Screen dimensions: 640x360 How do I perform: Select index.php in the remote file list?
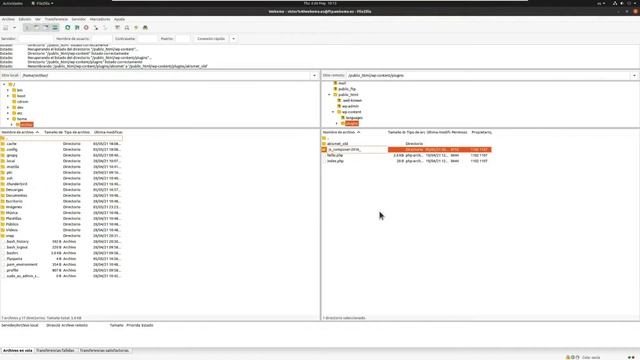coord(335,161)
